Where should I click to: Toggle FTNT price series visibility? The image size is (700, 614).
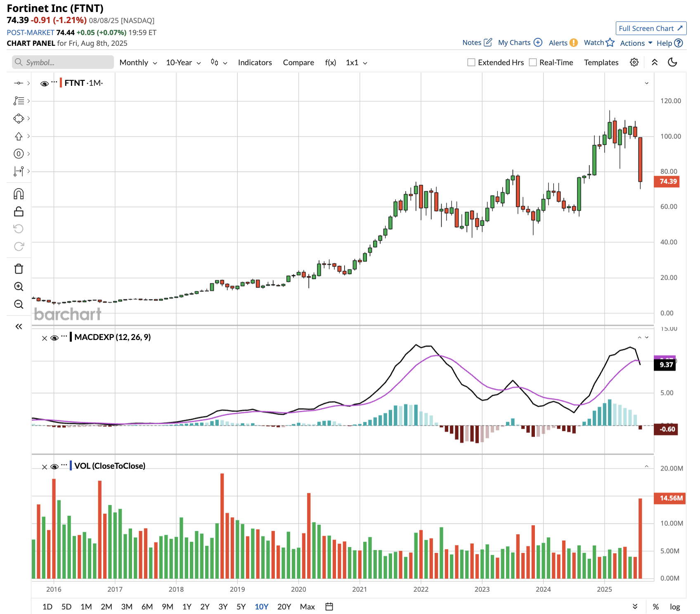click(45, 84)
